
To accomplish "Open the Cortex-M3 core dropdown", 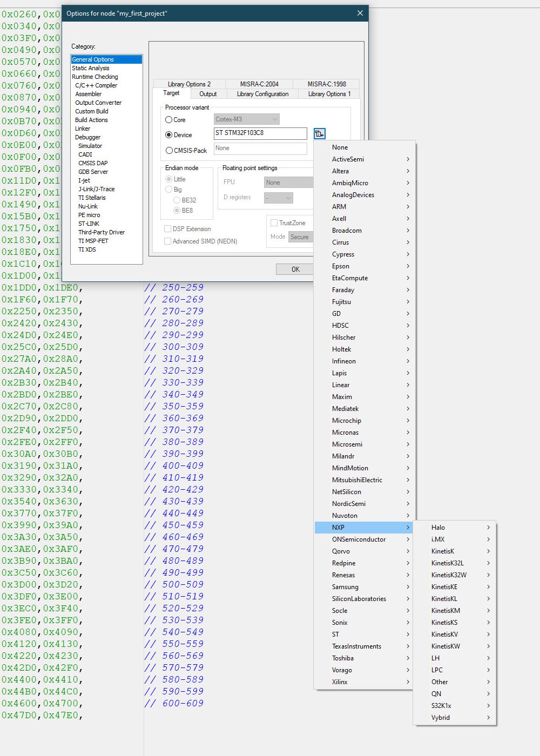I will pyautogui.click(x=246, y=119).
